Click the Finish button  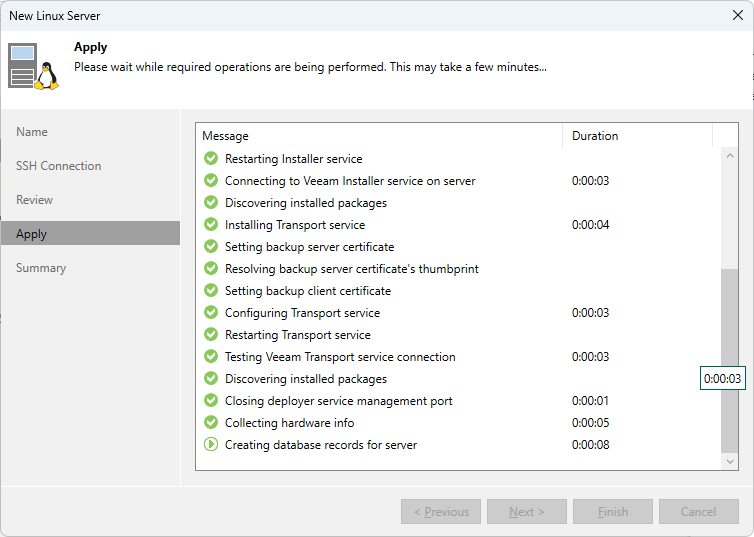point(613,512)
